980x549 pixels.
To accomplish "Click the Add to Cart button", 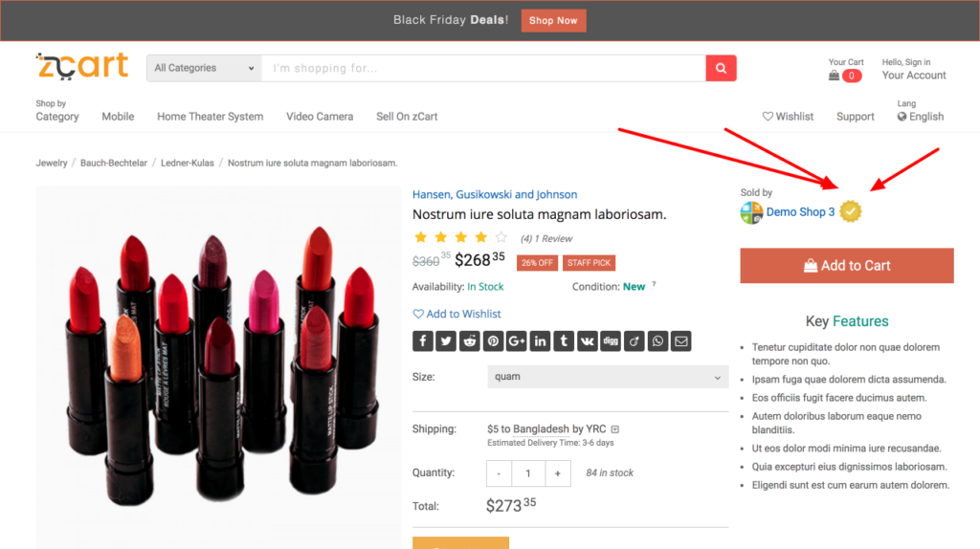I will (847, 266).
